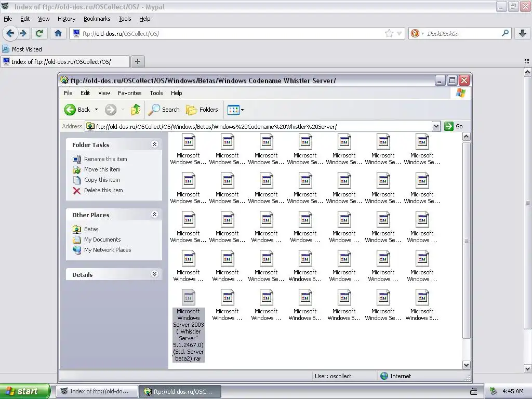Screen dimensions: 532x399
Task: Click the Explorer Forward arrow button
Action: (111, 110)
